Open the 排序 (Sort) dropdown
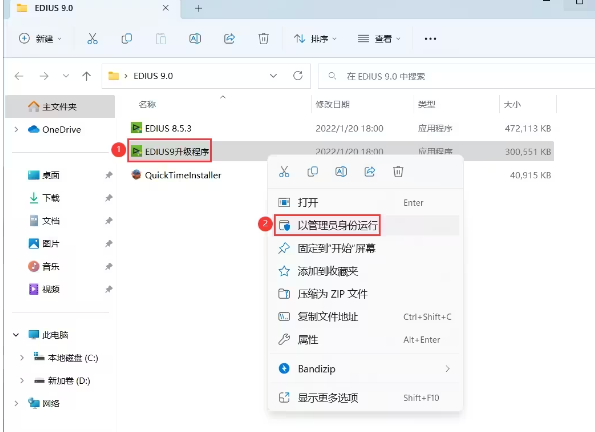 315,39
